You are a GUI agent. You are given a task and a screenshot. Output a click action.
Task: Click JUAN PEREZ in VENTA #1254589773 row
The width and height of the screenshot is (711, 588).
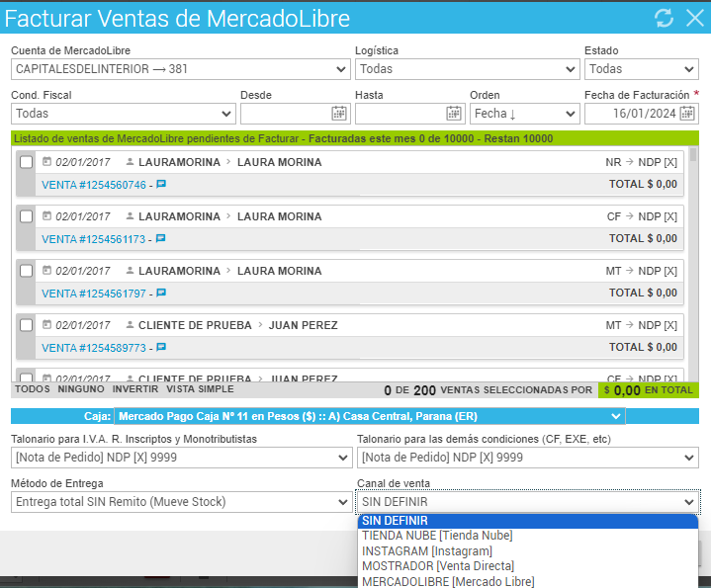[303, 325]
